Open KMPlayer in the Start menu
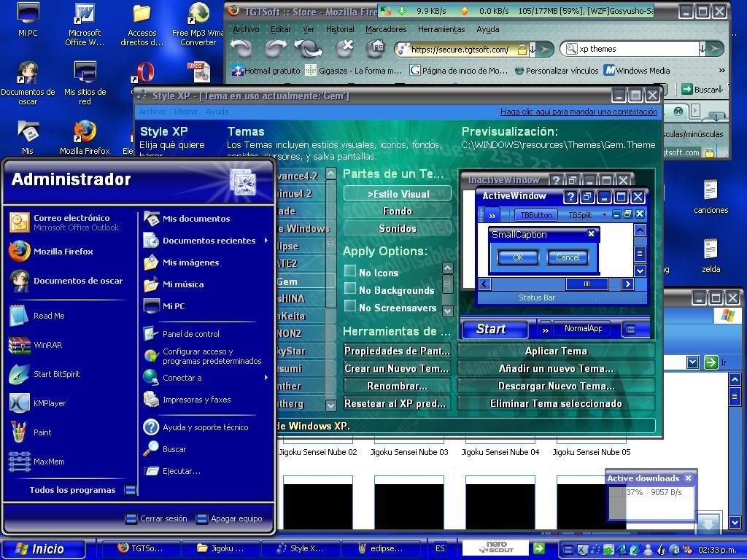 pyautogui.click(x=38, y=402)
